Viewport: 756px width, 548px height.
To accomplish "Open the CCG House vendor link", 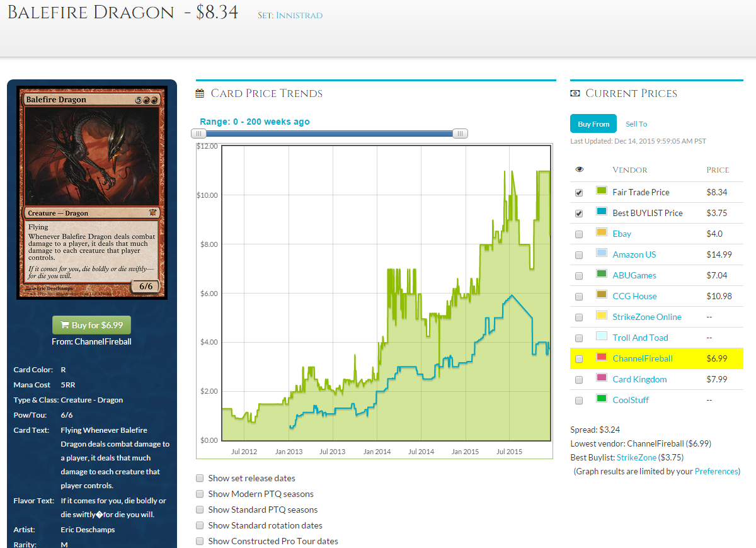I will [x=634, y=296].
